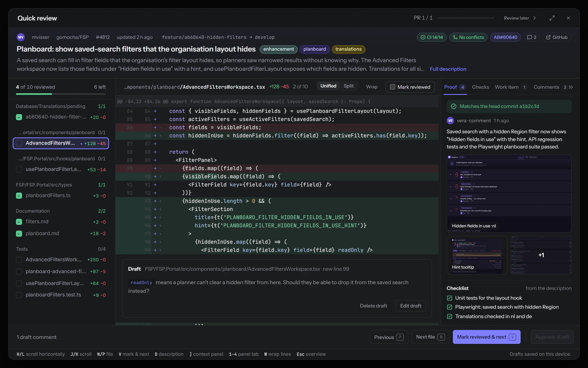Open the Hint tooltip thumbnail

(x=477, y=255)
